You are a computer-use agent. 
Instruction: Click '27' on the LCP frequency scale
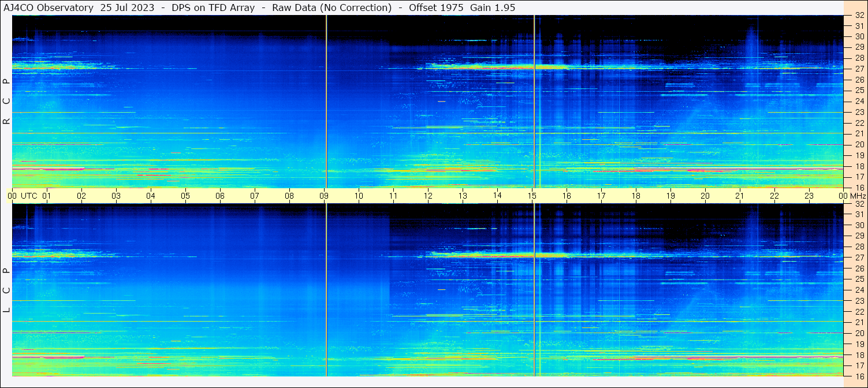[859, 258]
